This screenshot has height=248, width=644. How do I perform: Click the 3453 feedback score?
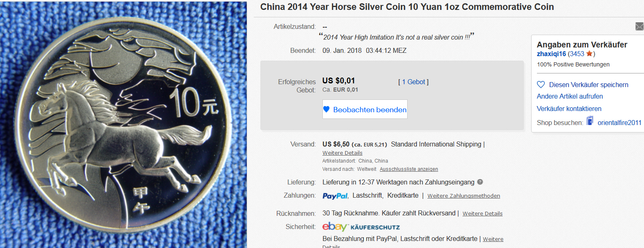click(x=577, y=54)
